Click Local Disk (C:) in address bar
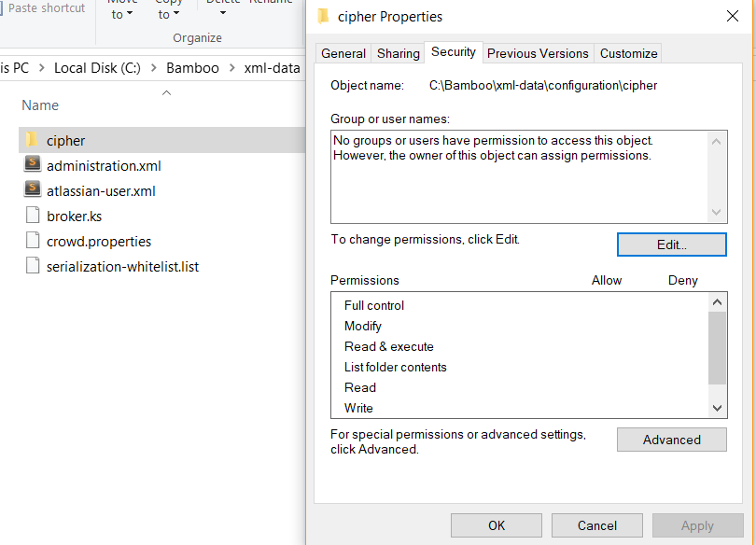Viewport: 756px width, 545px height. [x=97, y=68]
